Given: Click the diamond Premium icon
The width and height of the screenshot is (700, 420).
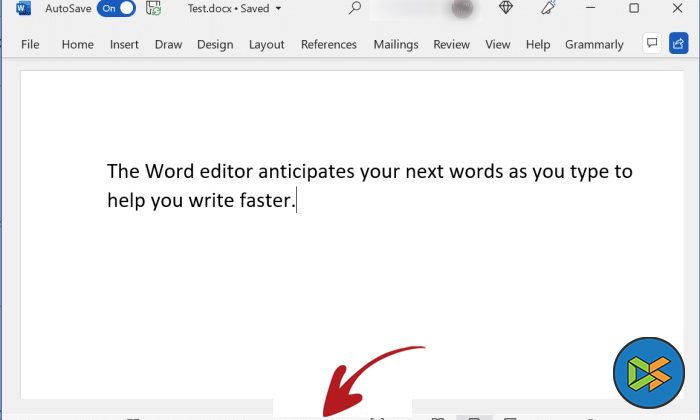Looking at the screenshot, I should pos(506,8).
